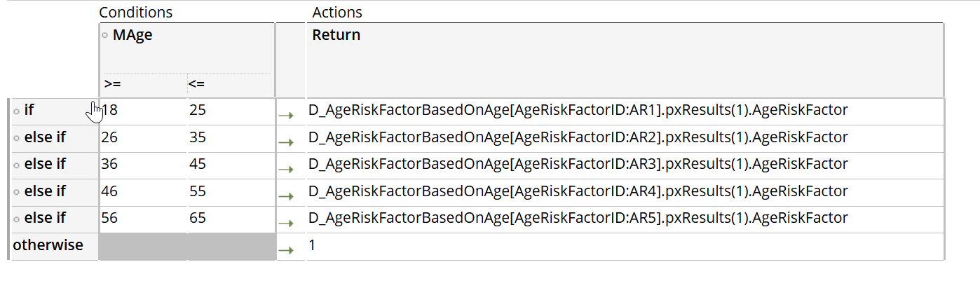Select the Return action column header

pos(336,35)
